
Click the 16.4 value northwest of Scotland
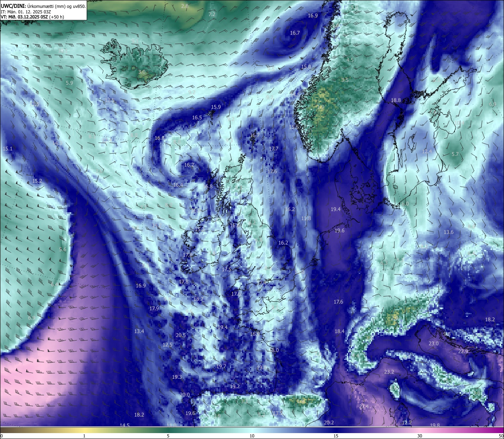coord(178,185)
